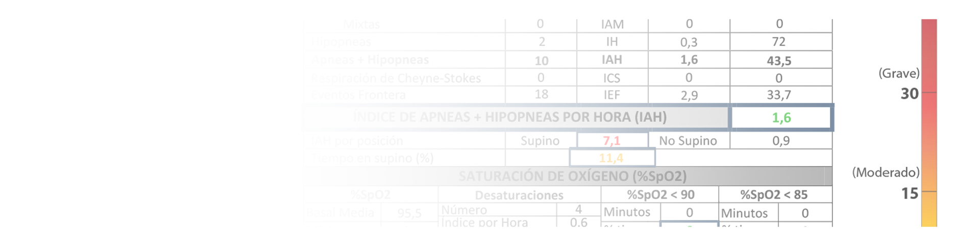The width and height of the screenshot is (980, 246).
Task: Click the IAH duration value 43,5
Action: 779,61
